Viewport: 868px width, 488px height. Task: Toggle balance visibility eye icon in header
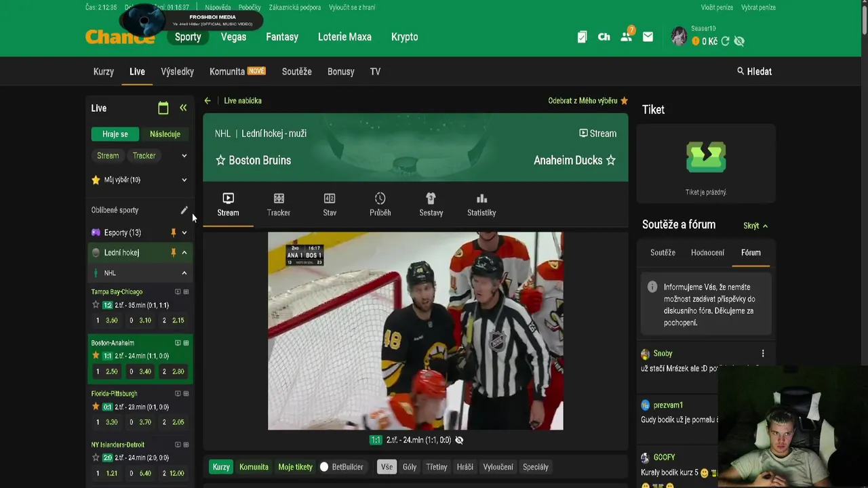pos(739,41)
